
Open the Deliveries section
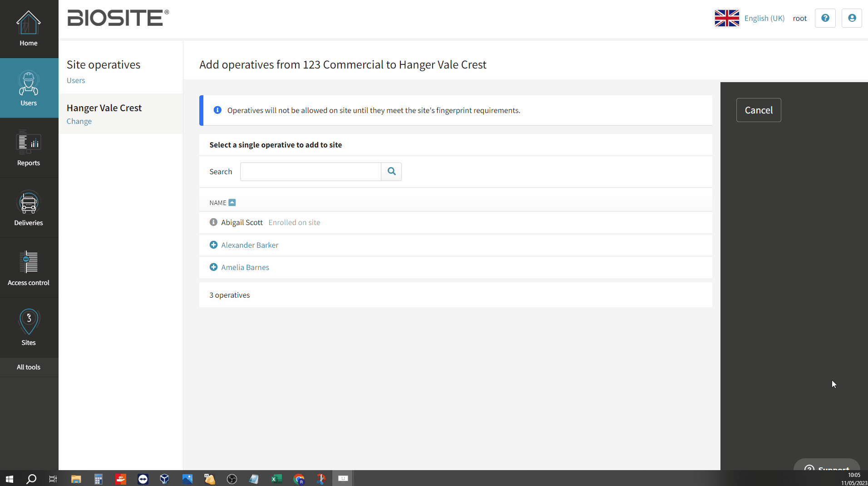(x=29, y=208)
